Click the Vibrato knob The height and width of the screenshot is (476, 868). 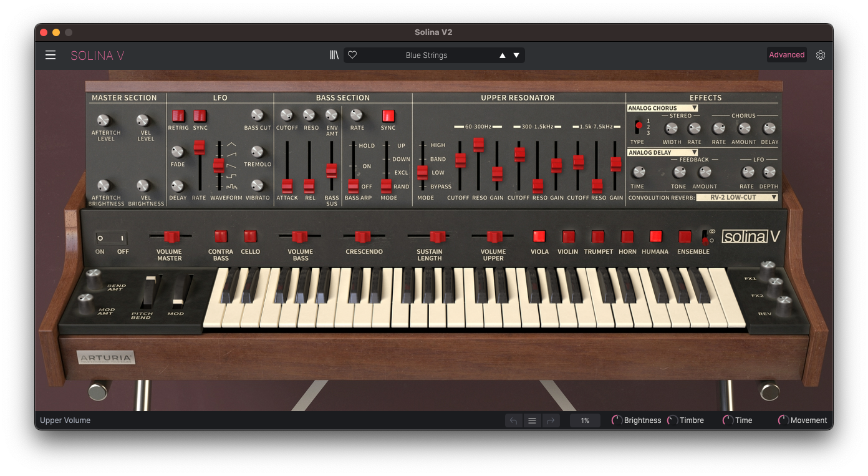257,185
